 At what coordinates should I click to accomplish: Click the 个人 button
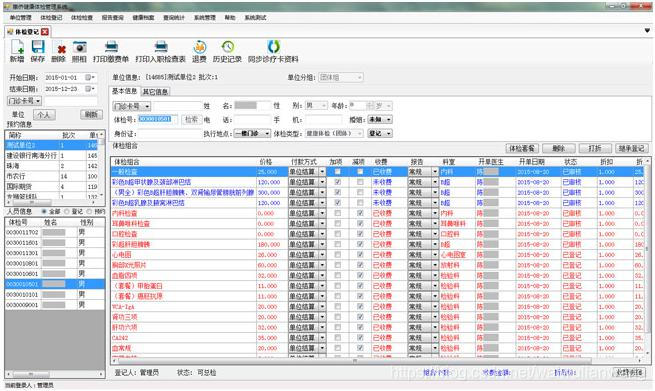(44, 114)
